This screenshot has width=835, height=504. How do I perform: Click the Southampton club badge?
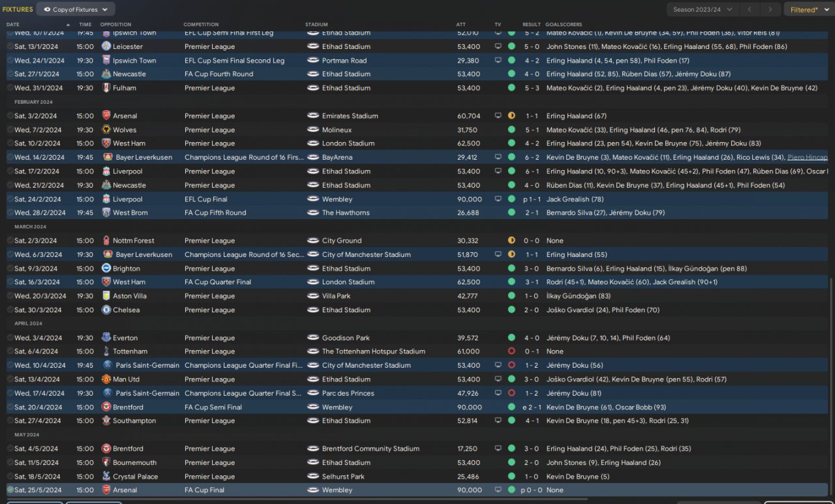[x=106, y=421]
